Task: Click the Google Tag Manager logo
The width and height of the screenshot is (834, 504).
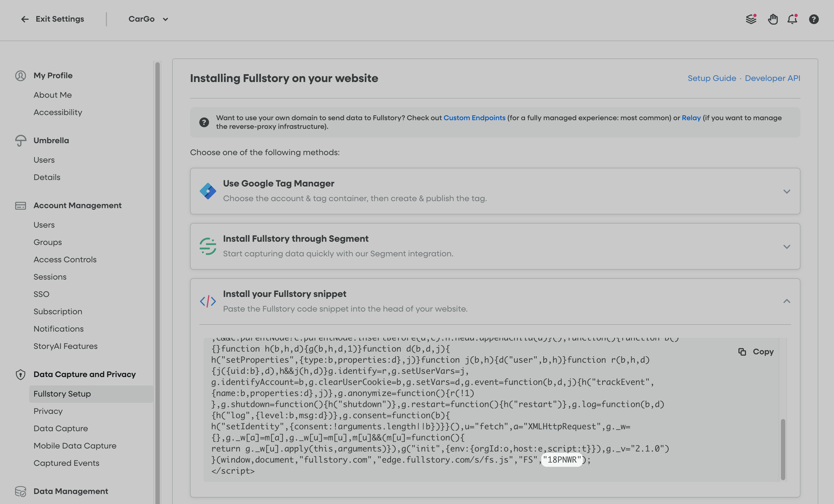Action: (x=208, y=191)
